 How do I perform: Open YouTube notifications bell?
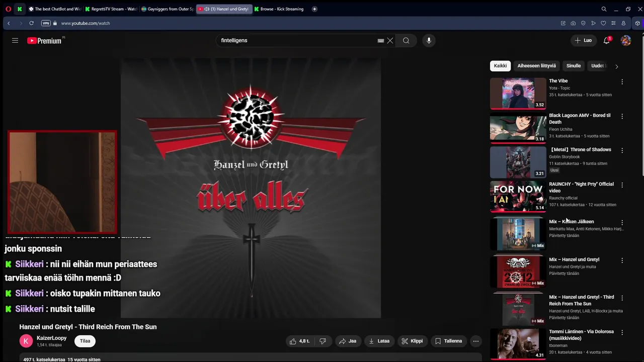tap(607, 40)
